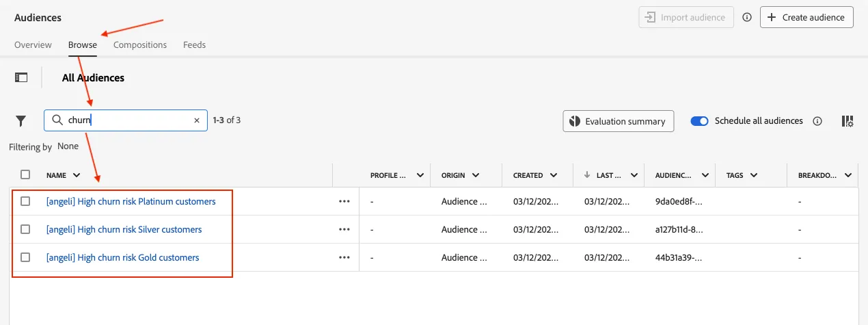
Task: Click the Filtering by None label
Action: pyautogui.click(x=44, y=146)
